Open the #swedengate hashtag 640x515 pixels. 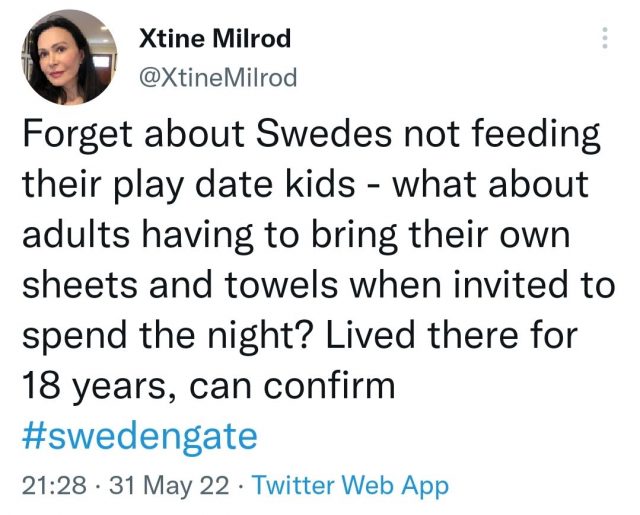tap(139, 437)
